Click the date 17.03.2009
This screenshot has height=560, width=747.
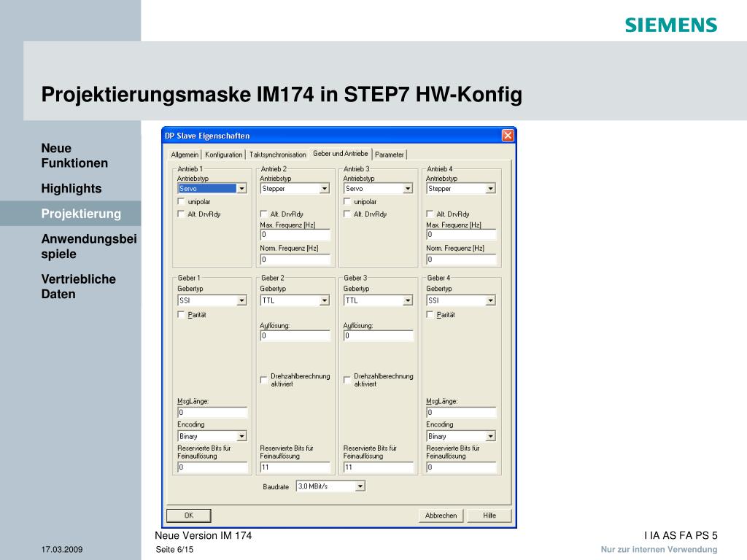62,550
